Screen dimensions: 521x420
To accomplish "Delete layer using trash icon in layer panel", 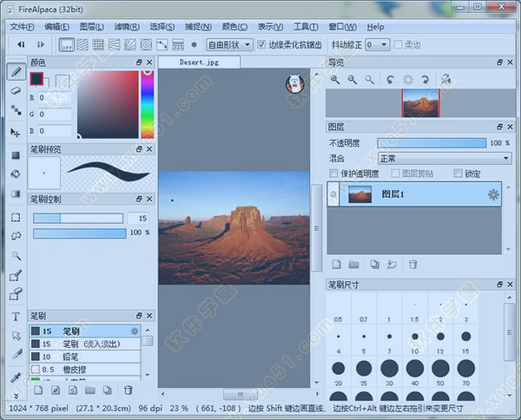I will coord(413,265).
